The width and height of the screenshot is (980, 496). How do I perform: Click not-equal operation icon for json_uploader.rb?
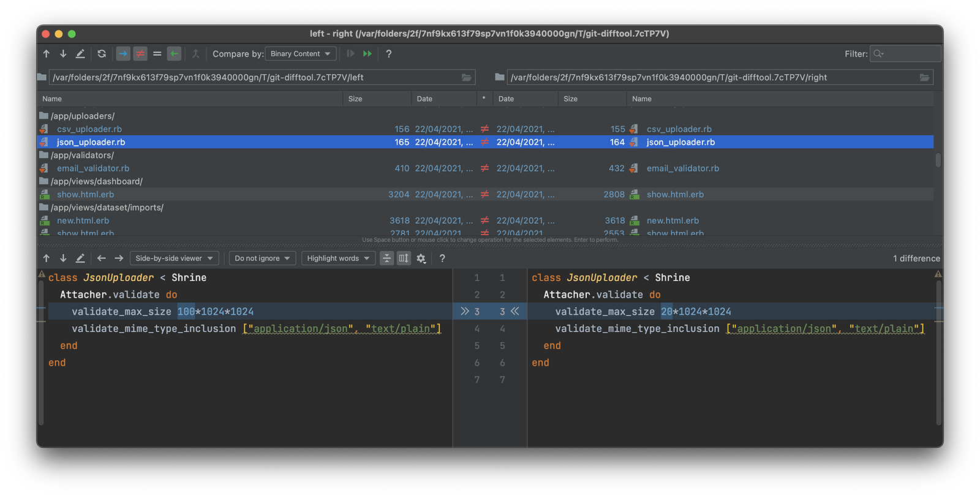(x=484, y=142)
